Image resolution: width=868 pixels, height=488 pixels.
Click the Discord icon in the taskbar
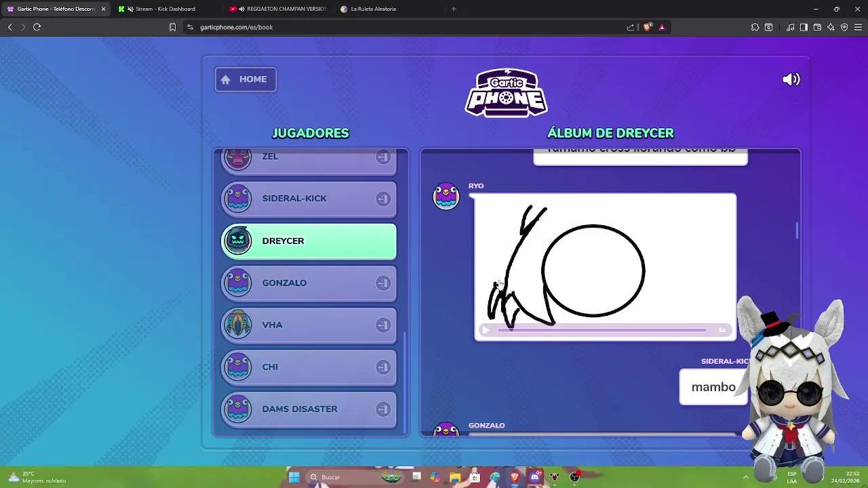[x=534, y=476]
